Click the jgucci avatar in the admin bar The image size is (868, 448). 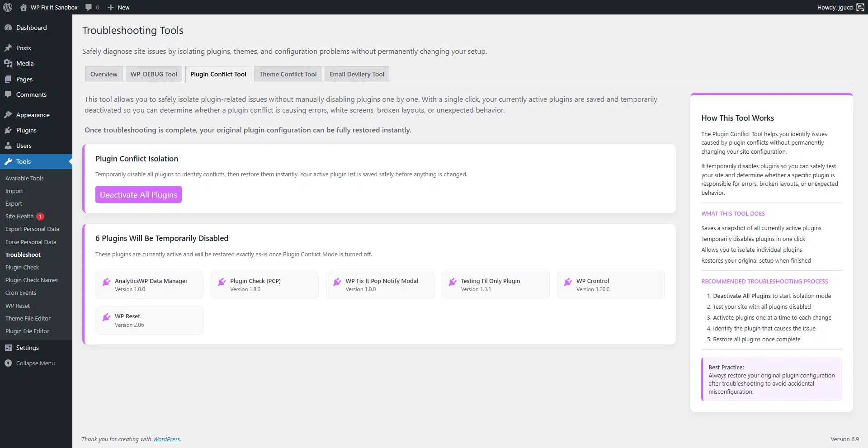tap(860, 7)
